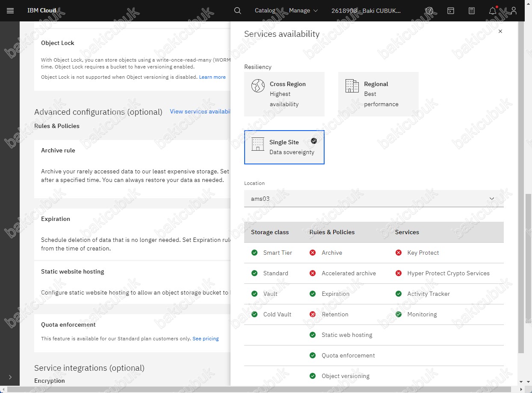Viewport: 532px width, 393px height.
Task: Click the Object Lock card heading
Action: [58, 43]
